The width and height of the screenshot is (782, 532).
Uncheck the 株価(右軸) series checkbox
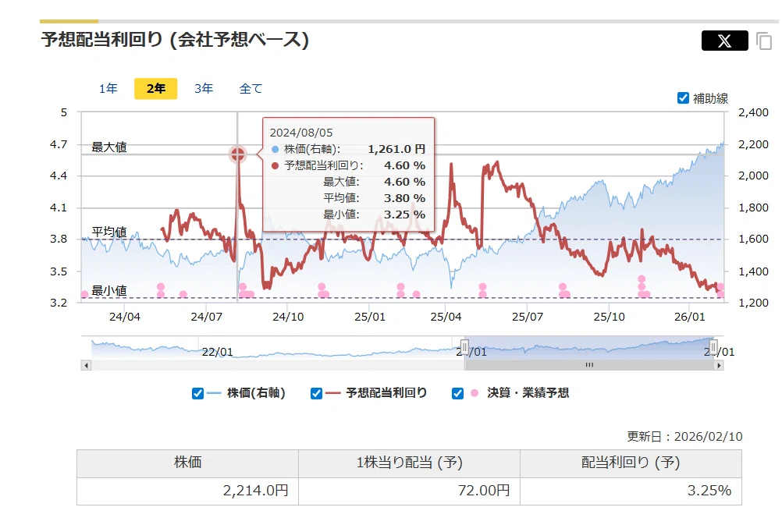coord(197,393)
